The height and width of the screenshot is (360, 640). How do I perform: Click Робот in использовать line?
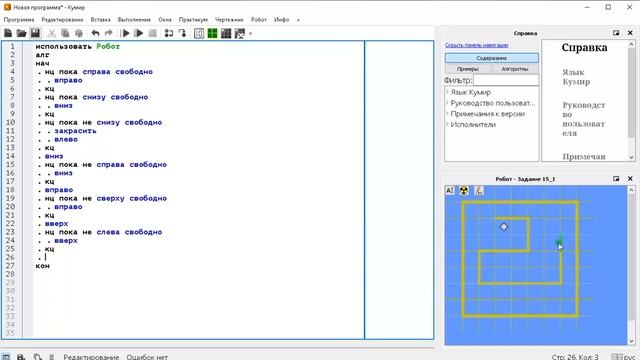tap(108, 47)
